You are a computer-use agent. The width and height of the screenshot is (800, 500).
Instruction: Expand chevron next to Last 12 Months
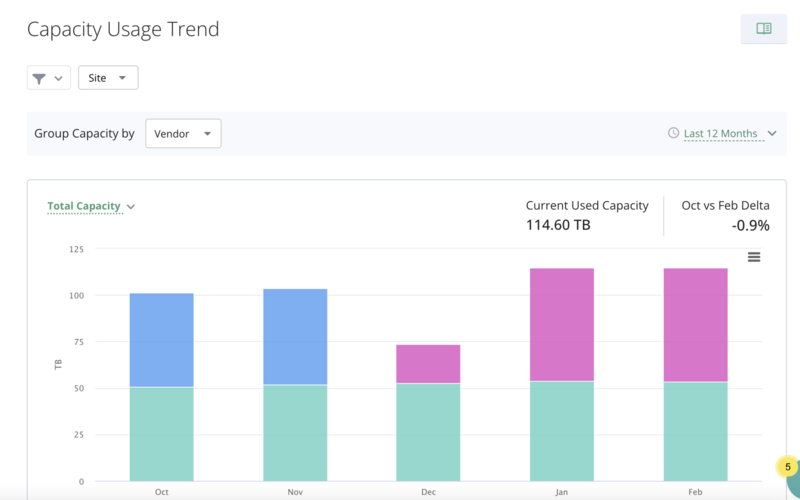pos(772,133)
